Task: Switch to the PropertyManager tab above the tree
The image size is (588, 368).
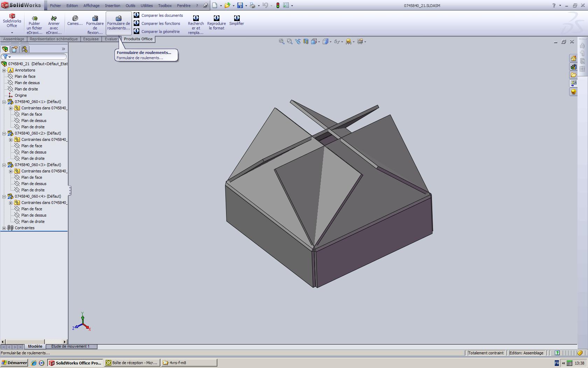Action: point(14,49)
